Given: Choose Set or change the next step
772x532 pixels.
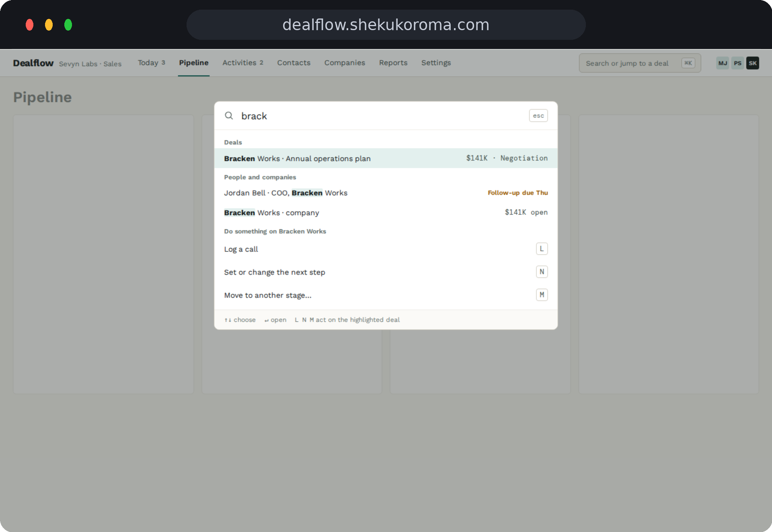Looking at the screenshot, I should (386, 272).
